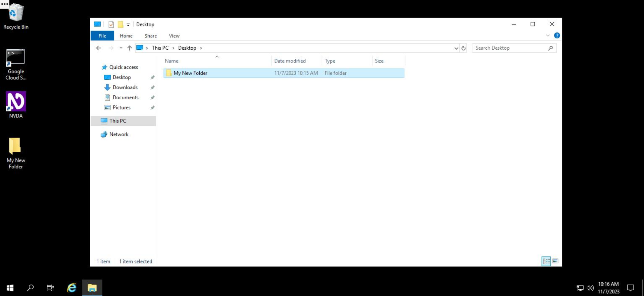Select Quick access in navigation pane

tap(123, 67)
